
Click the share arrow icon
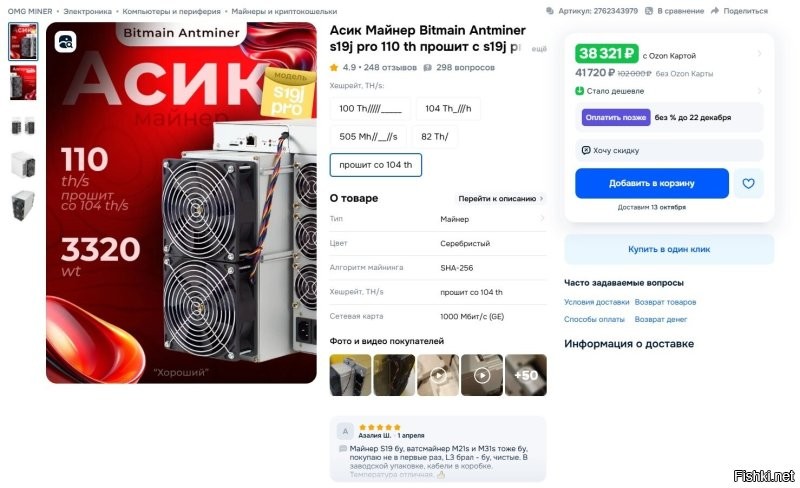(x=714, y=11)
